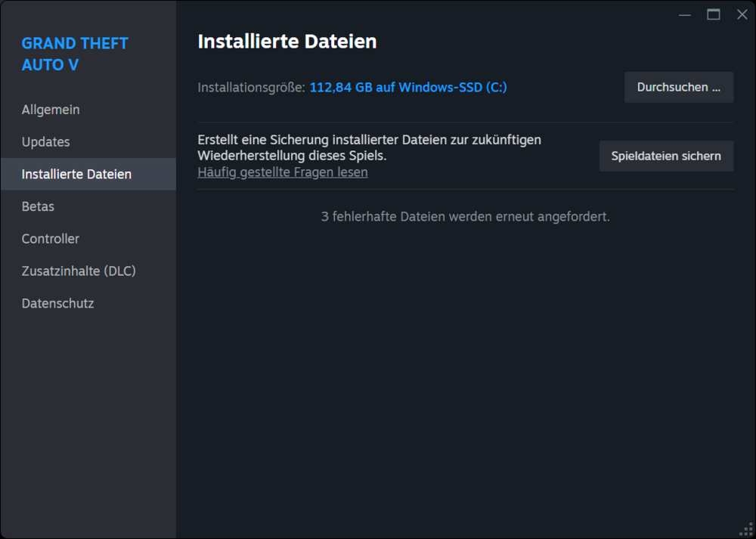This screenshot has height=539, width=756.
Task: Open the Allgemein section
Action: [x=51, y=109]
